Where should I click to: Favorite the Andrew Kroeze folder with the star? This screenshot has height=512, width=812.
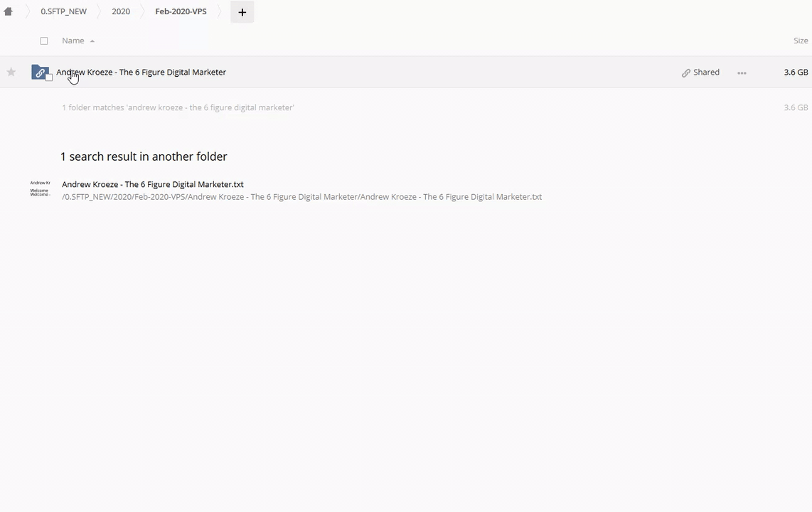coord(11,72)
